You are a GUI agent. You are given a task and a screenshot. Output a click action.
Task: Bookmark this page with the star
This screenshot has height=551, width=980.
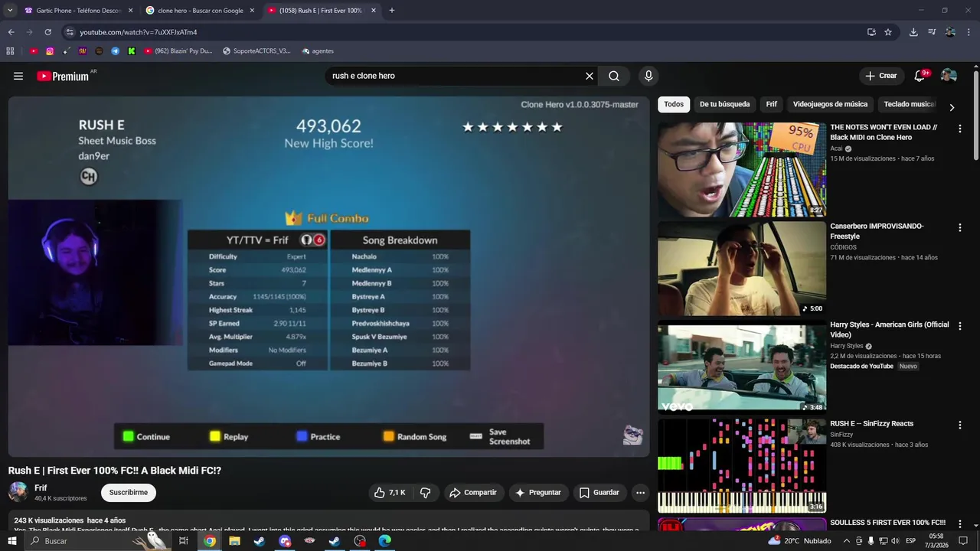(x=888, y=32)
